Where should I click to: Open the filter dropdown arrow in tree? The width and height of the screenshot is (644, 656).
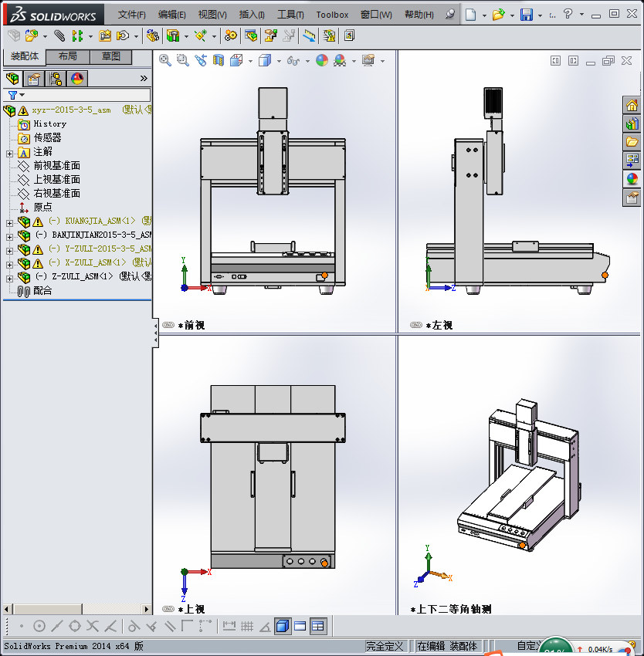tap(22, 95)
